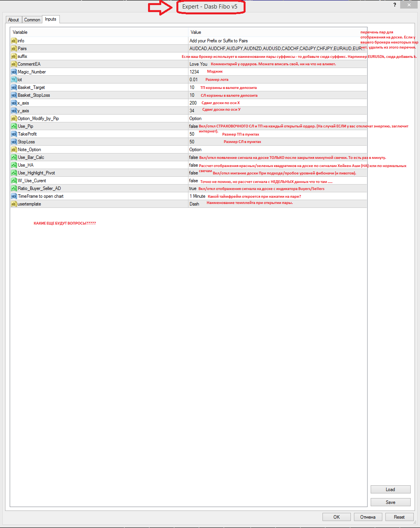
Task: Click the string icon beside usertemplate
Action: pyautogui.click(x=14, y=204)
